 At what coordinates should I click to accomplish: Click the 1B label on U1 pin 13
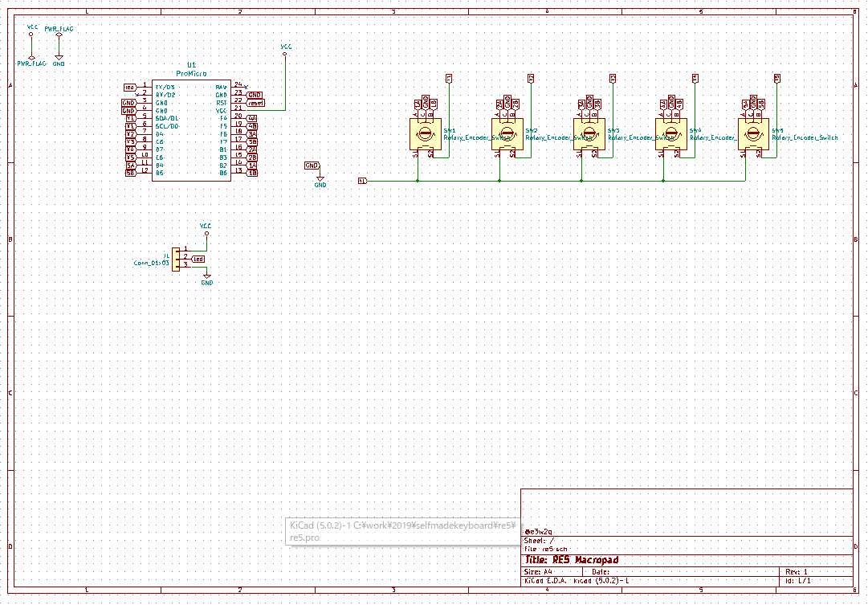tap(252, 173)
